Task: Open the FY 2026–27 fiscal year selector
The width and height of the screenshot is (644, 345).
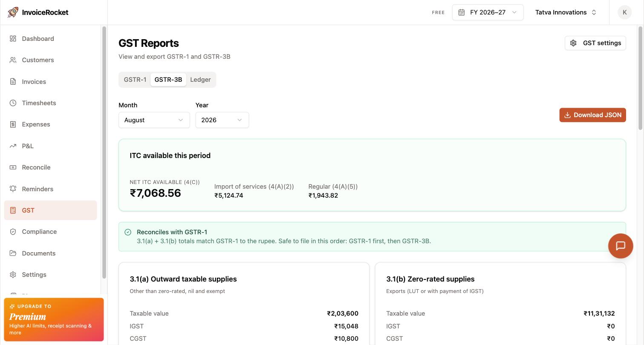Action: (488, 12)
